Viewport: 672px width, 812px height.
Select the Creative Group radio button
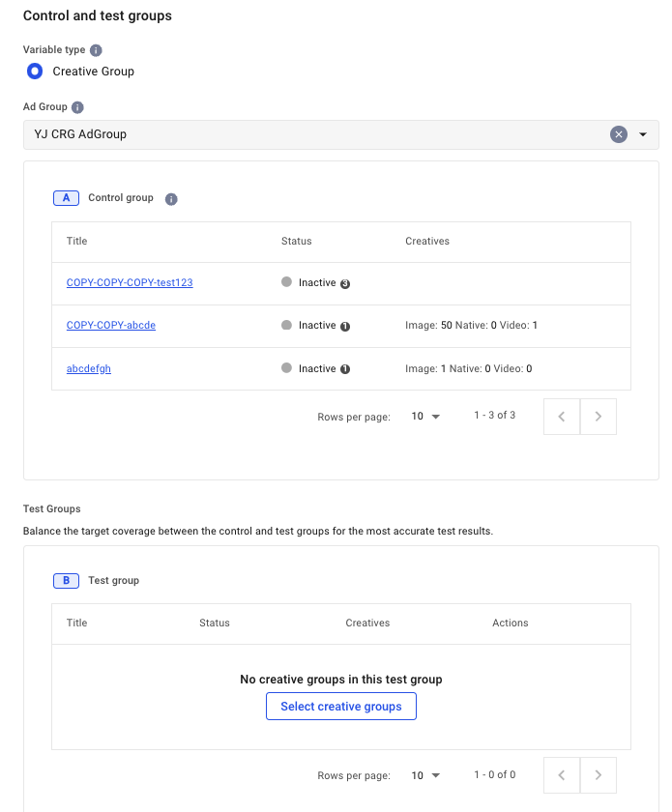35,72
